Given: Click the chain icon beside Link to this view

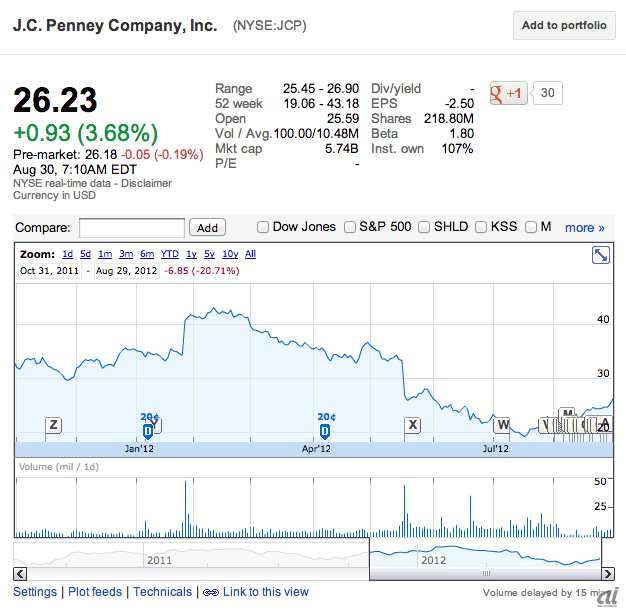Looking at the screenshot, I should pos(210,592).
